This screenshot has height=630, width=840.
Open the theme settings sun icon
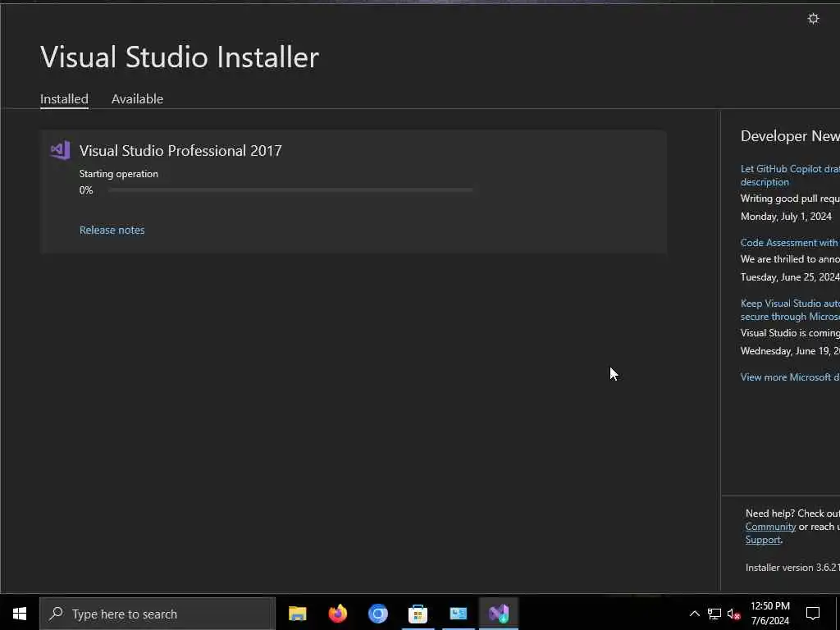coord(813,19)
